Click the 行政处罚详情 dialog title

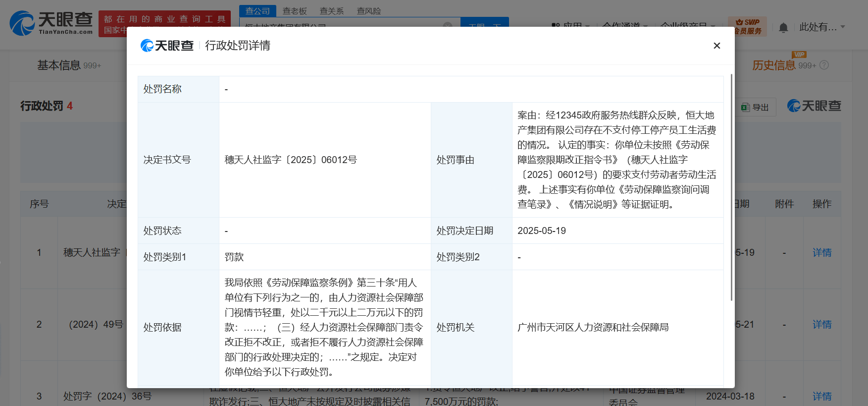coord(238,46)
